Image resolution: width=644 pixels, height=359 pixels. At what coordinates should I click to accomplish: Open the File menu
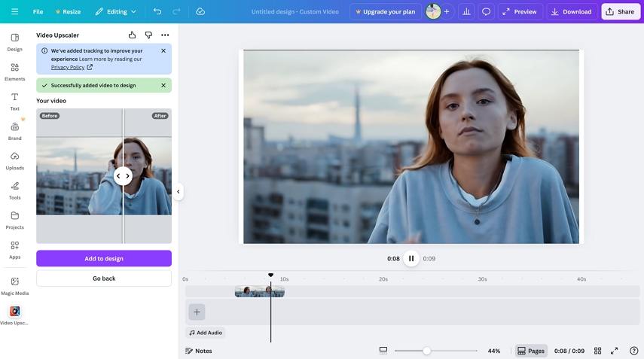[x=38, y=11]
